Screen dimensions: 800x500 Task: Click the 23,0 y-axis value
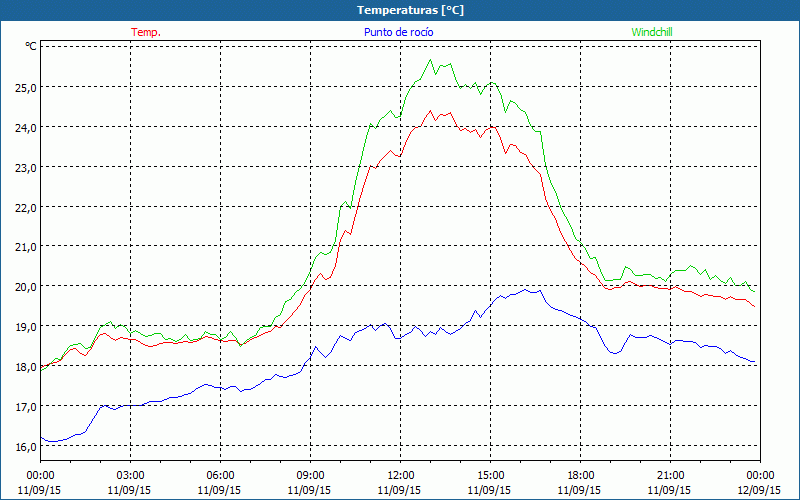coord(27,167)
